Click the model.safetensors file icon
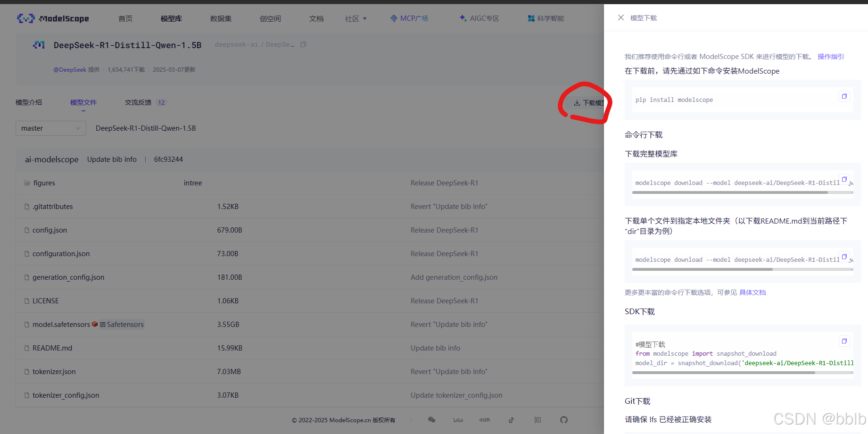This screenshot has height=434, width=868. coord(27,325)
